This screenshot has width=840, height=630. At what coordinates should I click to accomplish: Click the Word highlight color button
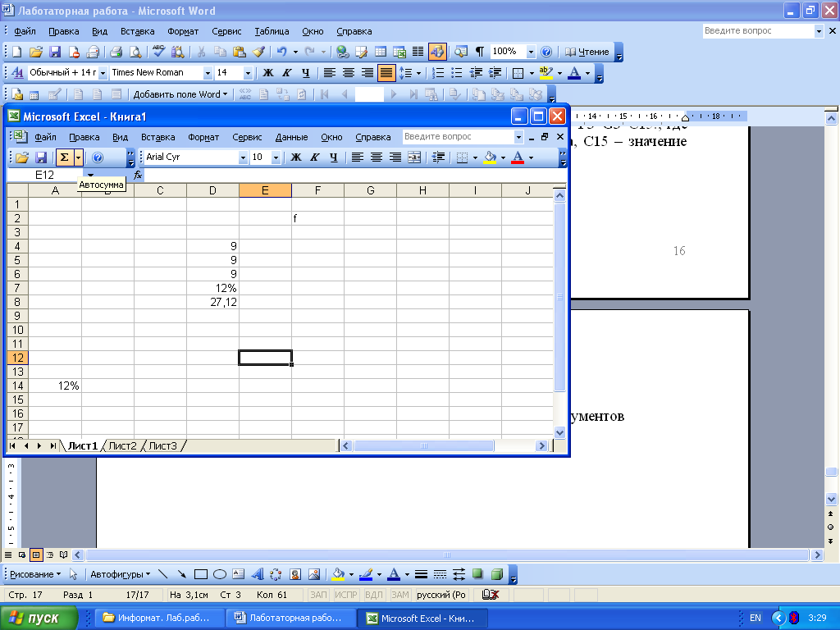click(546, 73)
